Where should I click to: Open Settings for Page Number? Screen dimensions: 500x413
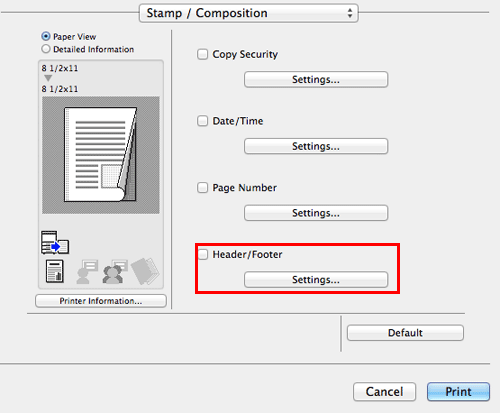[316, 213]
